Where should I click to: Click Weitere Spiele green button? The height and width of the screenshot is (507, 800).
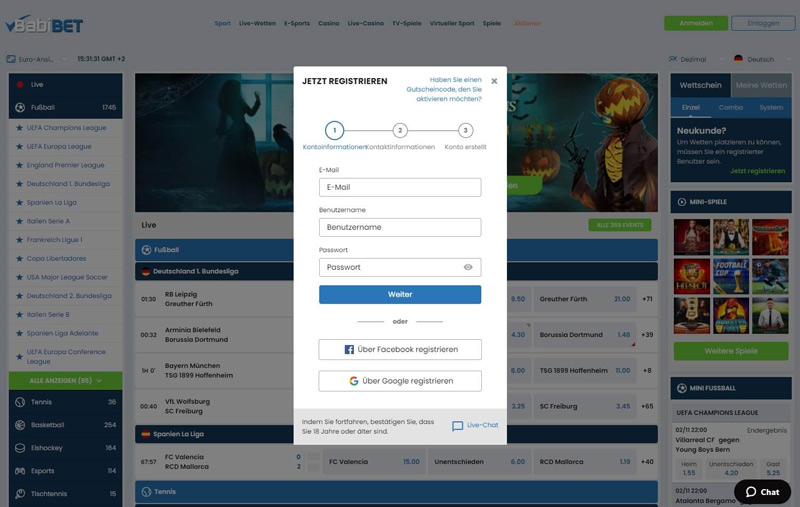pyautogui.click(x=731, y=351)
